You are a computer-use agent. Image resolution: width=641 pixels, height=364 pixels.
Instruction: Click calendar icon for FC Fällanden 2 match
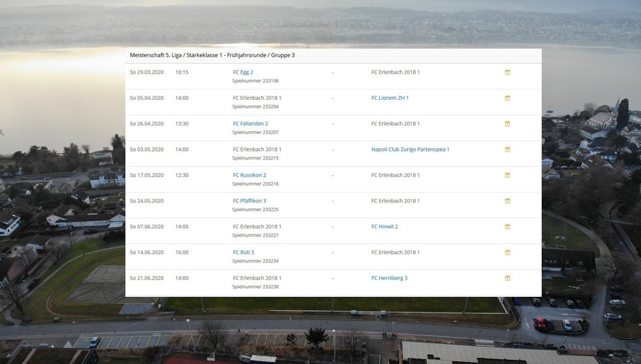(507, 123)
